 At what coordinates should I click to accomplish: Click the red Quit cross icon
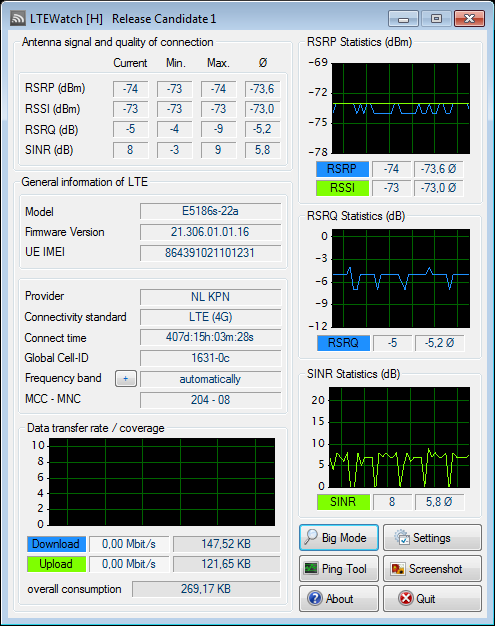(x=406, y=598)
